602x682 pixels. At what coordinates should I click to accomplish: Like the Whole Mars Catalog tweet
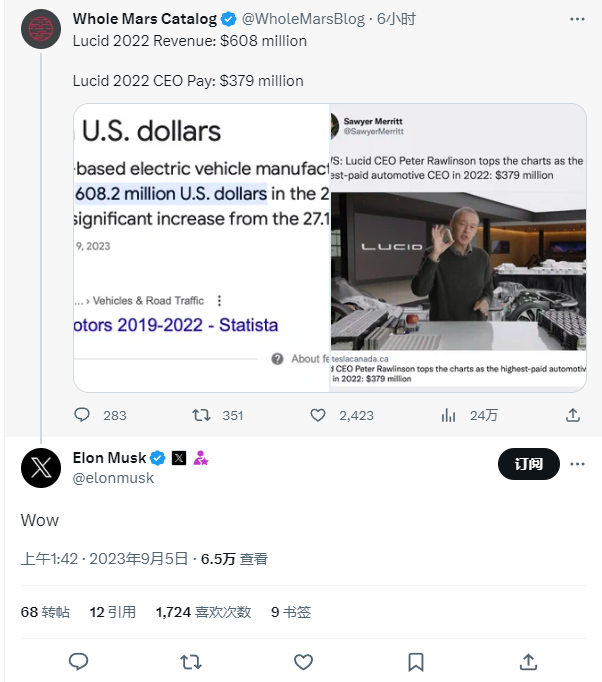318,415
